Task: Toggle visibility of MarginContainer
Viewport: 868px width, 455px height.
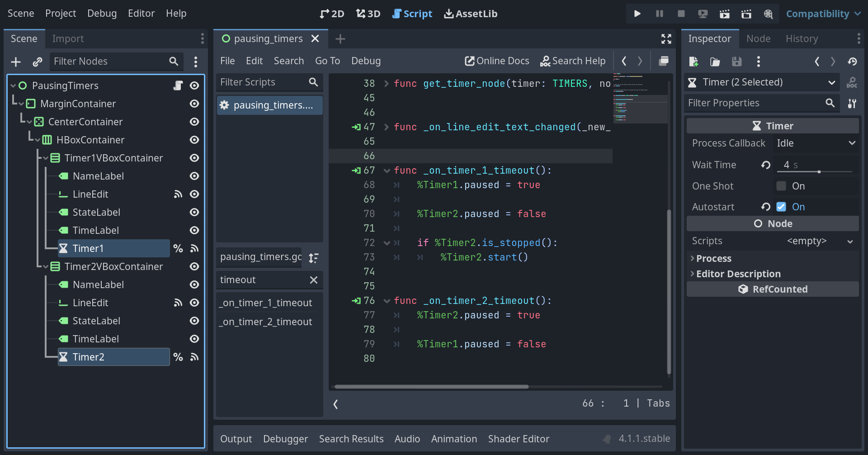Action: point(194,104)
